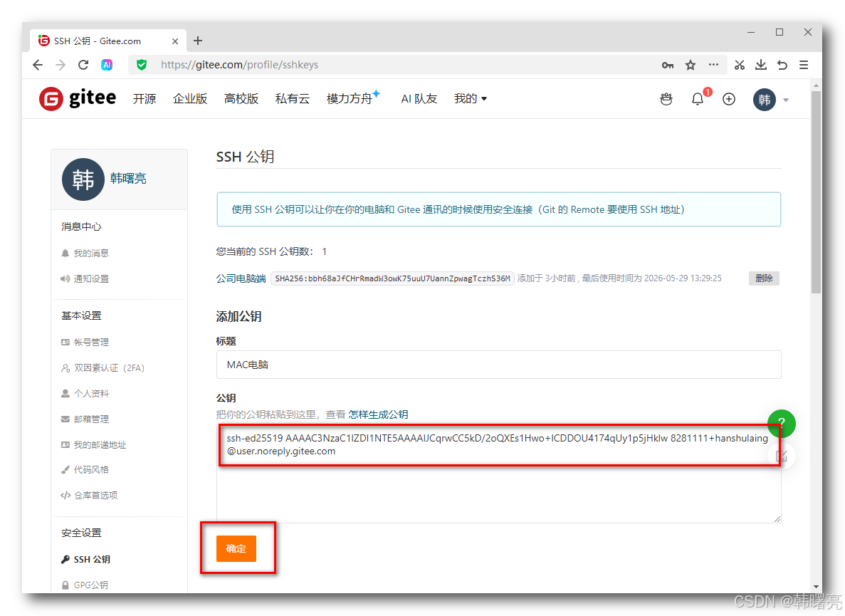
Task: Open 通知设置 in the sidebar
Action: point(91,278)
